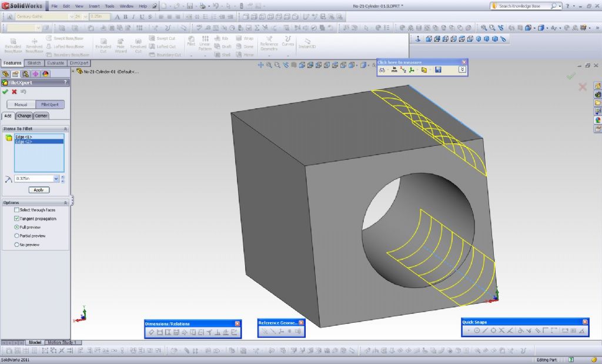The image size is (602, 364).
Task: Open the Tools menu
Action: (x=109, y=6)
